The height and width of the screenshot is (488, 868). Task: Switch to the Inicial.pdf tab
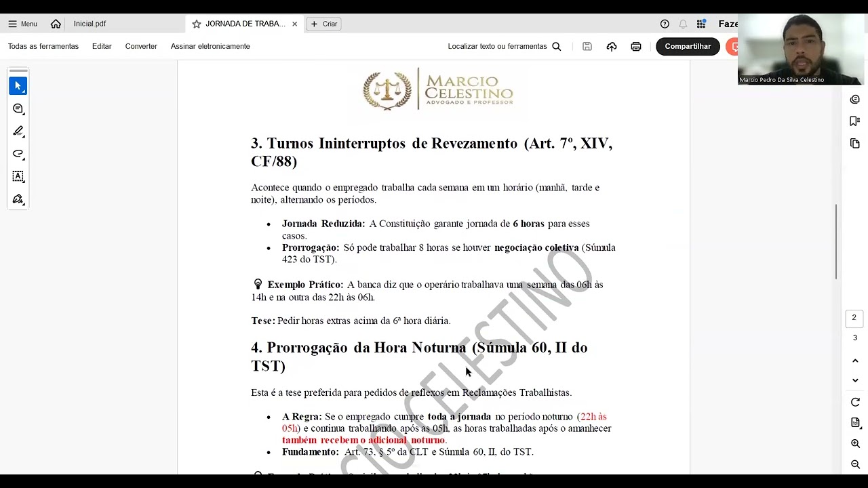click(90, 24)
